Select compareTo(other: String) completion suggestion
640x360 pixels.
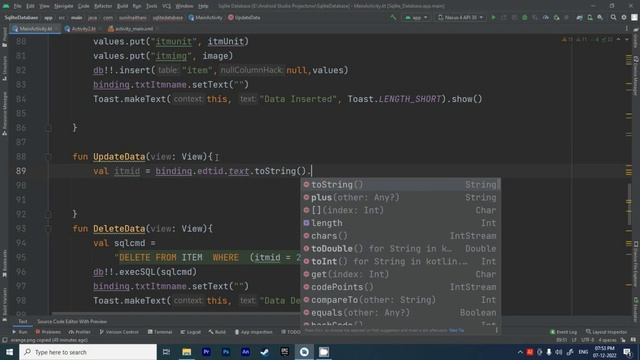click(400, 300)
